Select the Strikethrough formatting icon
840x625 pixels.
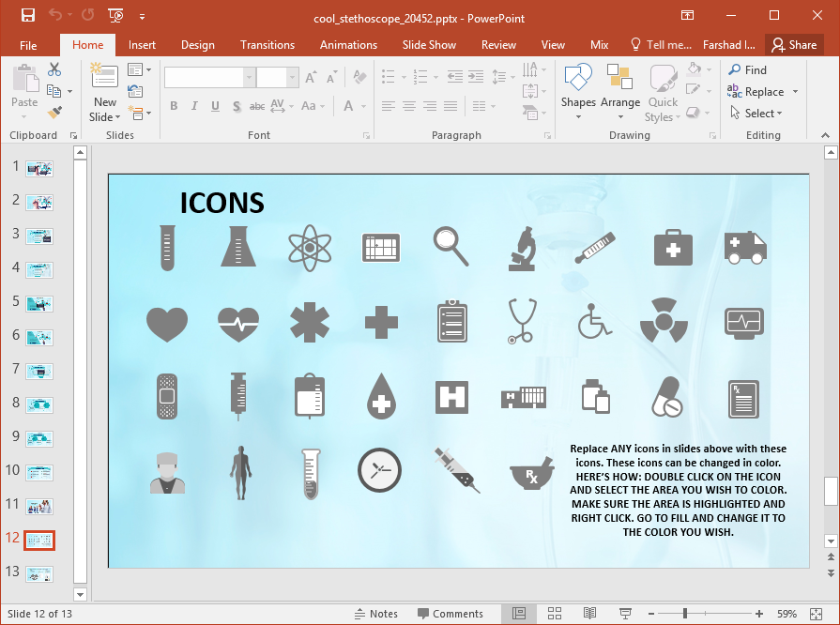(256, 106)
